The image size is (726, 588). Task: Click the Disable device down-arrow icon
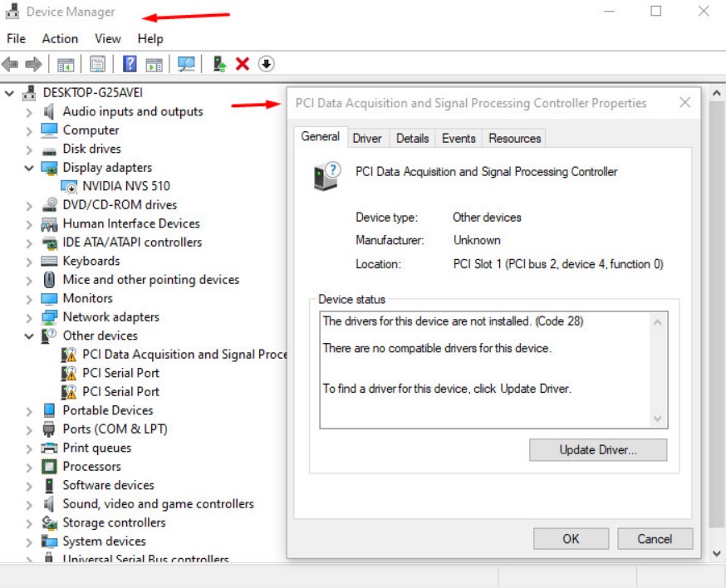(x=267, y=64)
